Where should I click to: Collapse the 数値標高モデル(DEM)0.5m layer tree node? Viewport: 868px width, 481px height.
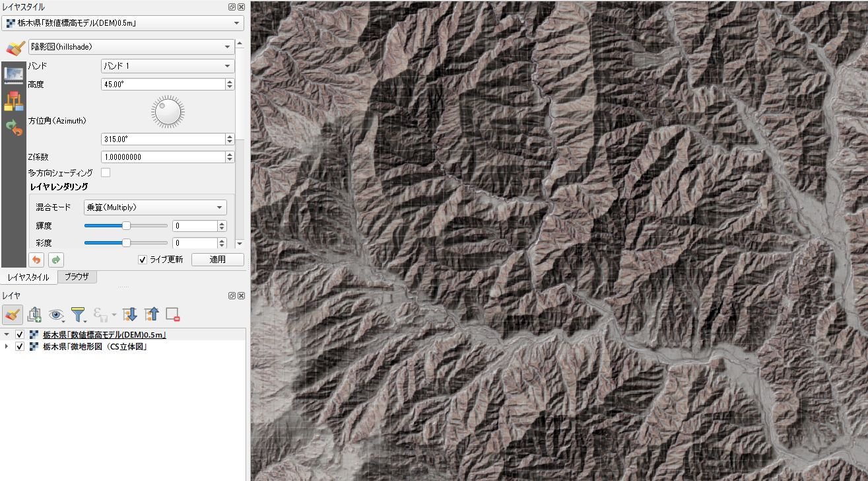[x=7, y=334]
